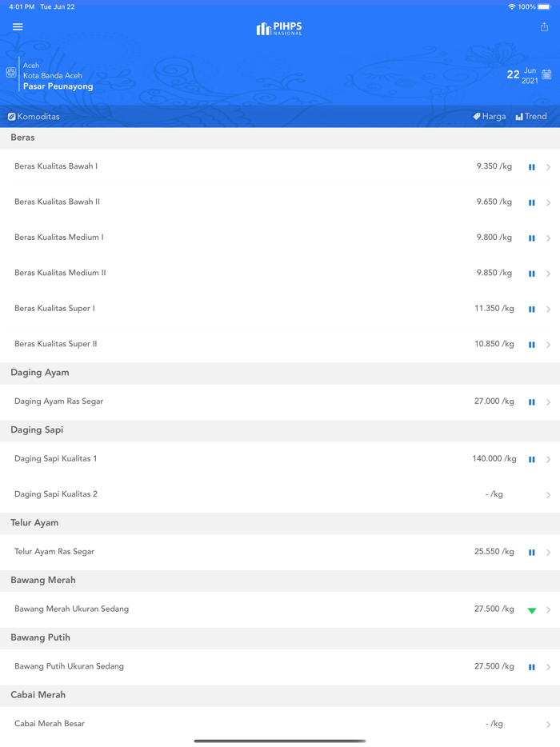Open the calendar date picker icon
Screen dimensions: 560x747
pyautogui.click(x=546, y=74)
